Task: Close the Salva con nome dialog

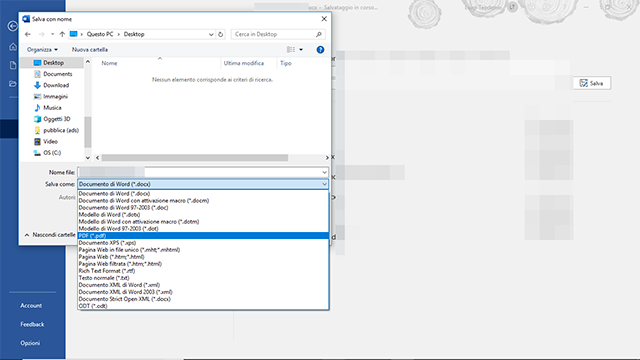Action: [324, 19]
